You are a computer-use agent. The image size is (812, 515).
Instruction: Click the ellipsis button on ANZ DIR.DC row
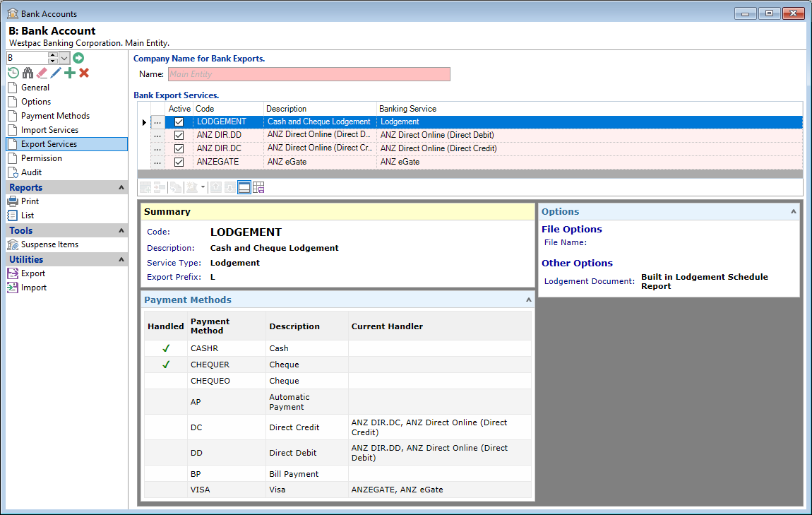[x=157, y=149]
